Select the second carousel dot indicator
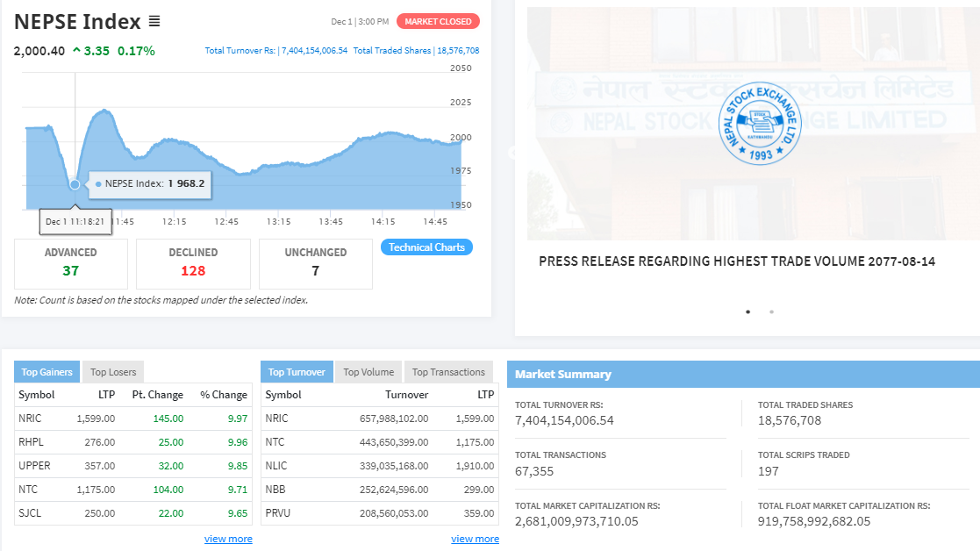 tap(771, 311)
